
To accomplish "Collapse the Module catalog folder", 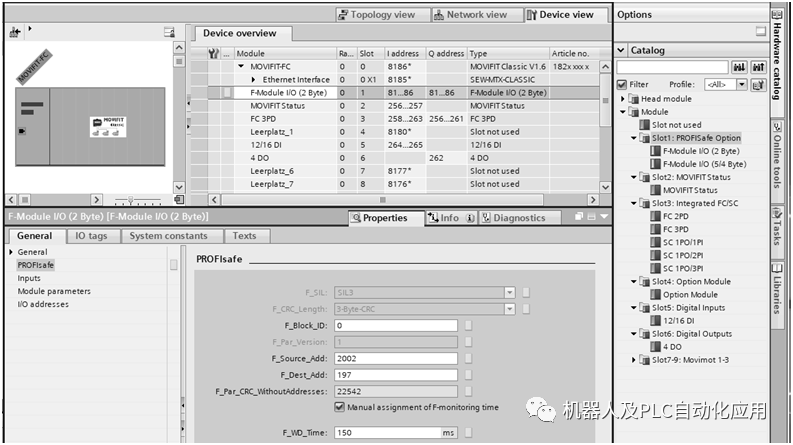I will [x=623, y=112].
